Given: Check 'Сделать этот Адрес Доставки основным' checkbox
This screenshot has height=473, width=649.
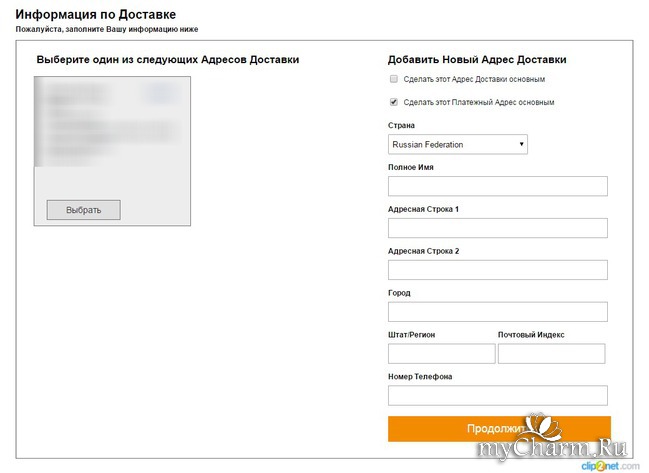Looking at the screenshot, I should point(394,79).
